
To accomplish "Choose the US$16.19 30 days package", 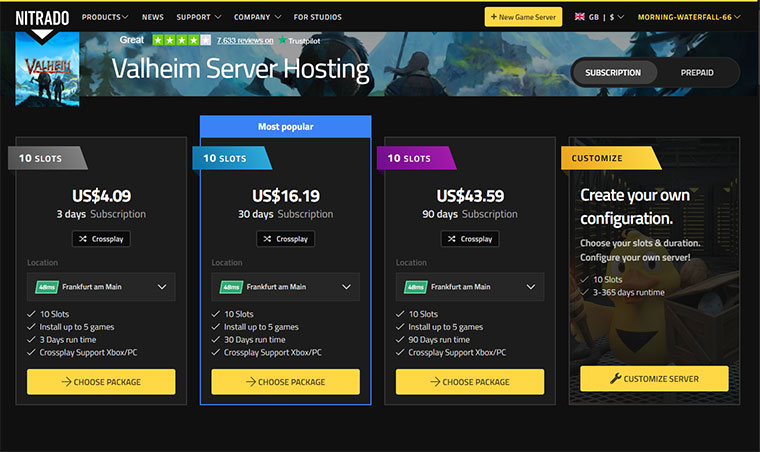I will point(285,382).
